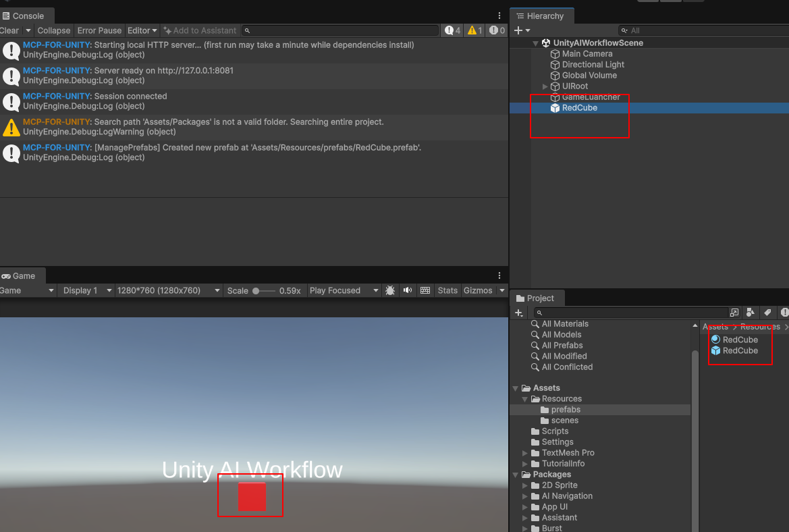
Task: Open the Console panel options menu (three dots)
Action: click(x=499, y=16)
